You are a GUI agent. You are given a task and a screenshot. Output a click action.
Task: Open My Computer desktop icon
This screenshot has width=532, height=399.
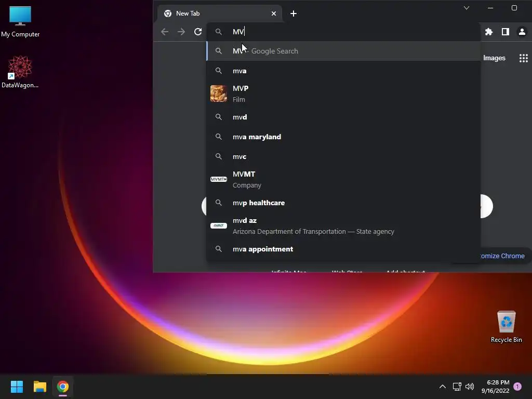click(x=20, y=22)
